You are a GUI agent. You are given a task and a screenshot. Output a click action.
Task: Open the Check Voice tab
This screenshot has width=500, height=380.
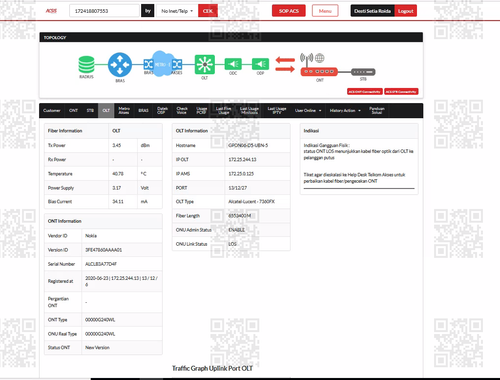(x=182, y=111)
